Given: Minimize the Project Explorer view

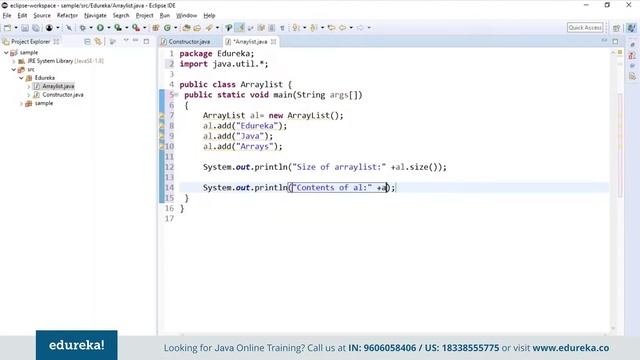Looking at the screenshot, I should pos(136,41).
